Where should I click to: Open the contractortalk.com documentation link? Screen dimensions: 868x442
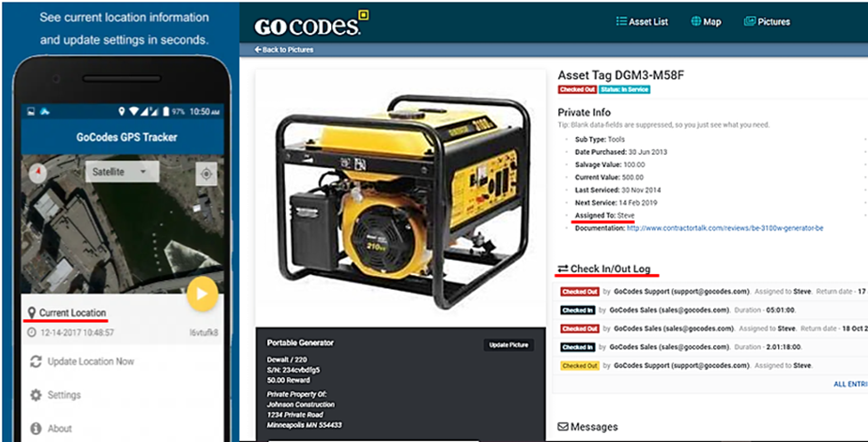725,228
